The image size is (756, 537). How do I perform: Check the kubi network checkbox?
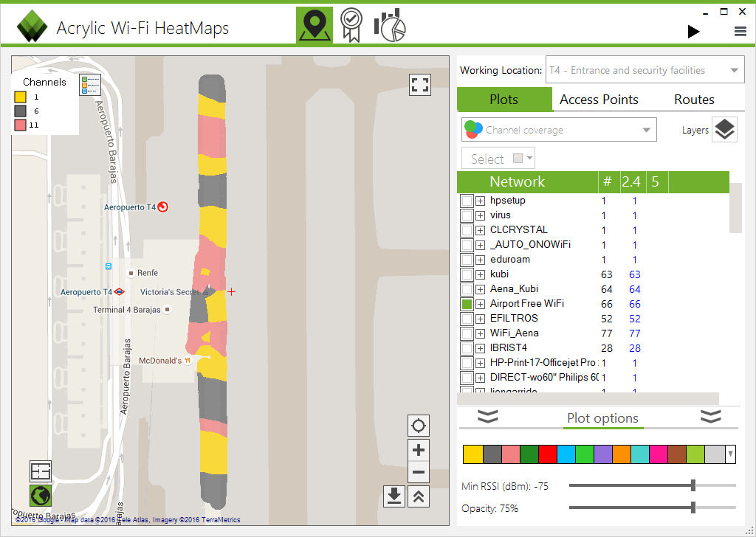[467, 274]
